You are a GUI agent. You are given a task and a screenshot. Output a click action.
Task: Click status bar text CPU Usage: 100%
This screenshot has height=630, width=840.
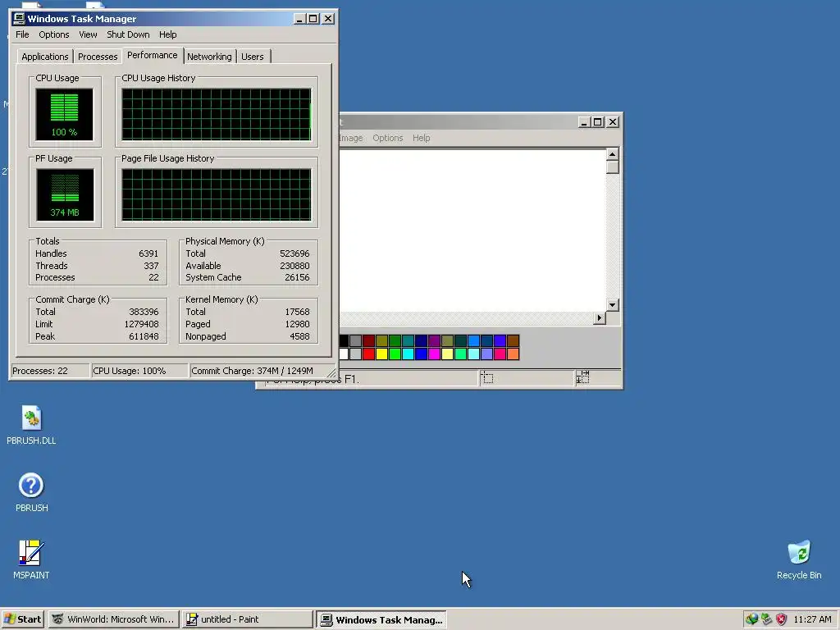pyautogui.click(x=129, y=371)
